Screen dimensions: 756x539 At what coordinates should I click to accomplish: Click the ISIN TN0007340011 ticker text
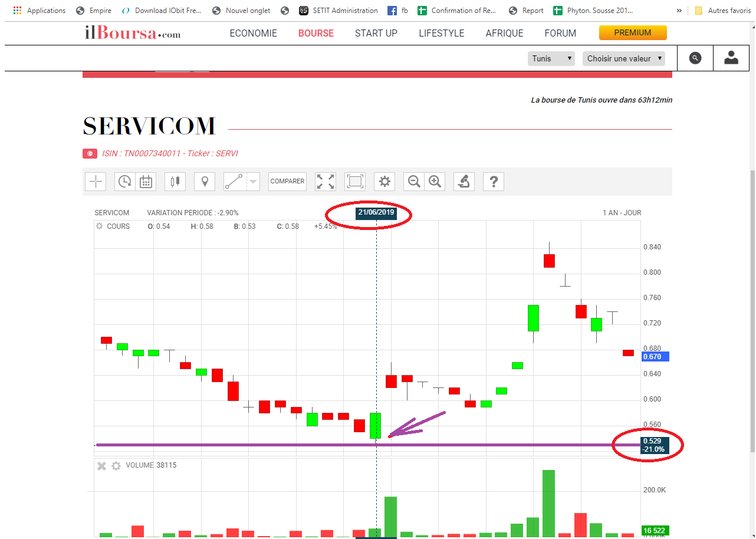pos(170,153)
